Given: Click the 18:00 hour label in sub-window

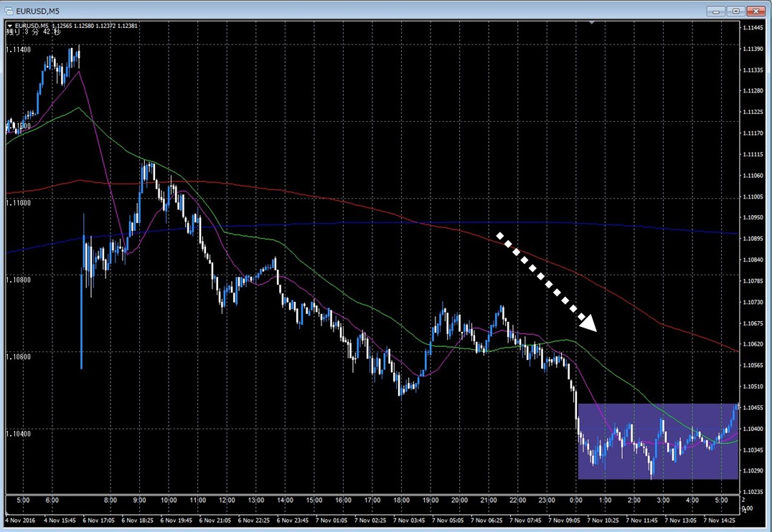Looking at the screenshot, I should click(401, 500).
